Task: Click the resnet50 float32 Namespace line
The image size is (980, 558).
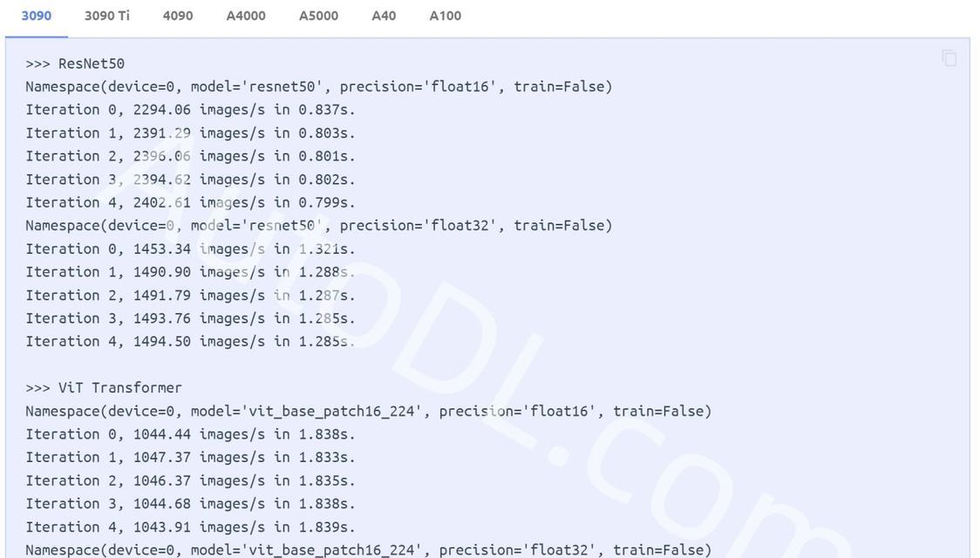Action: coord(319,226)
